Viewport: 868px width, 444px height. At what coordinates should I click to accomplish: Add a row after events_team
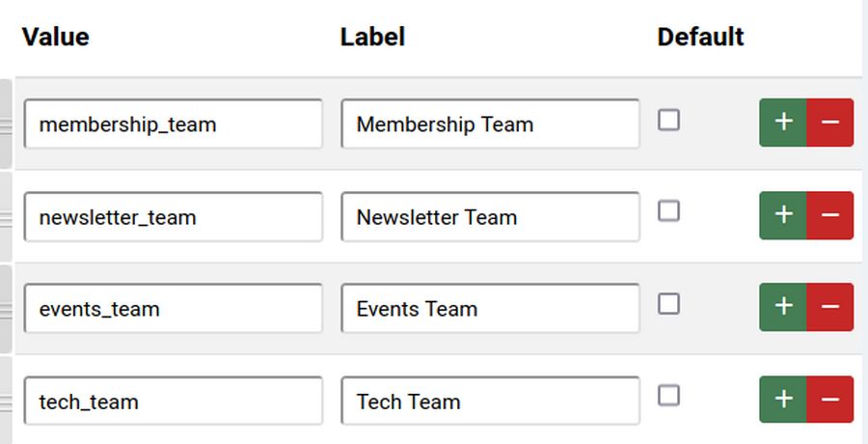coord(783,307)
